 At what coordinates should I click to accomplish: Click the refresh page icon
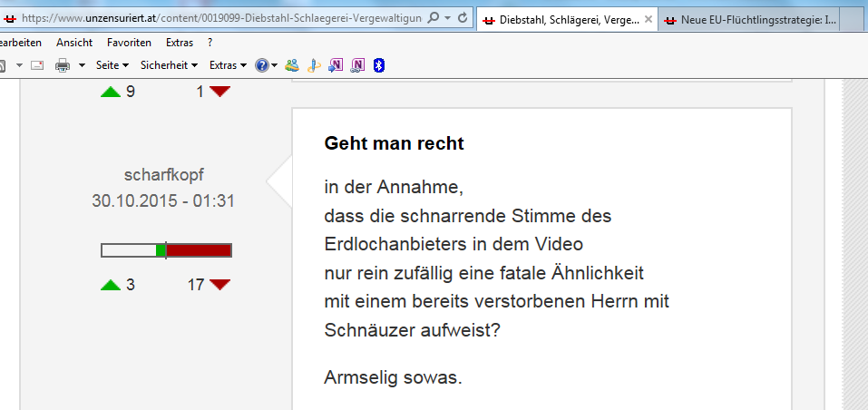point(463,17)
